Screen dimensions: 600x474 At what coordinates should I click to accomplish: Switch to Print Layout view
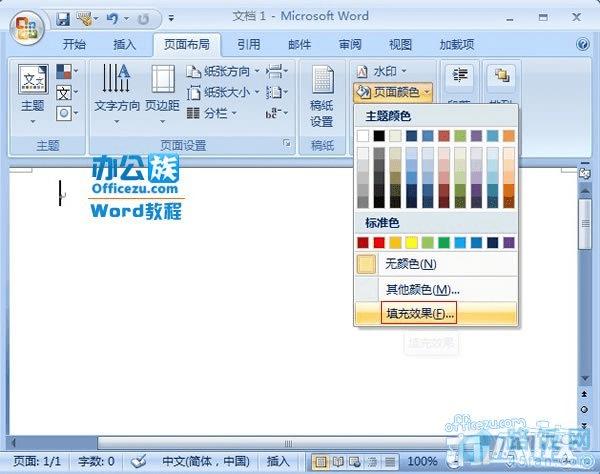pos(320,462)
